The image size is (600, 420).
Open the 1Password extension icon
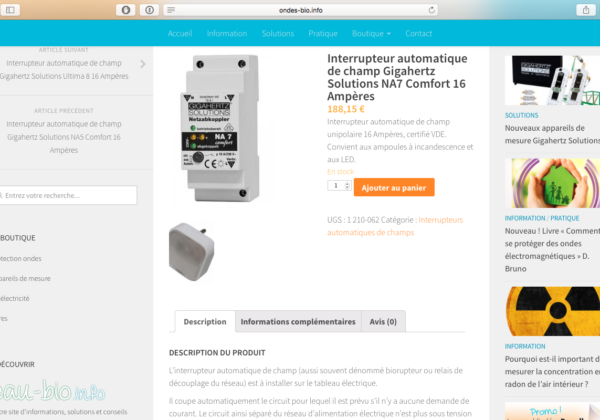(x=149, y=10)
